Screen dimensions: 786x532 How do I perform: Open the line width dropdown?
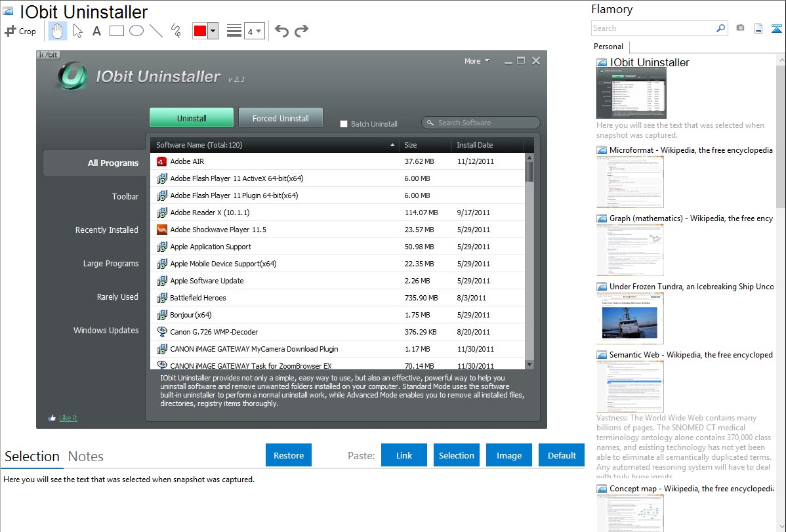click(255, 31)
